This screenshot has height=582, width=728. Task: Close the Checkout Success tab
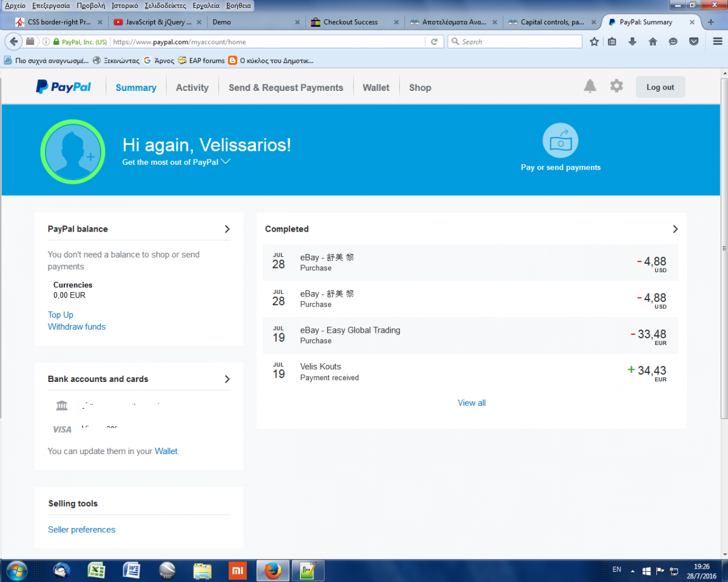[396, 22]
